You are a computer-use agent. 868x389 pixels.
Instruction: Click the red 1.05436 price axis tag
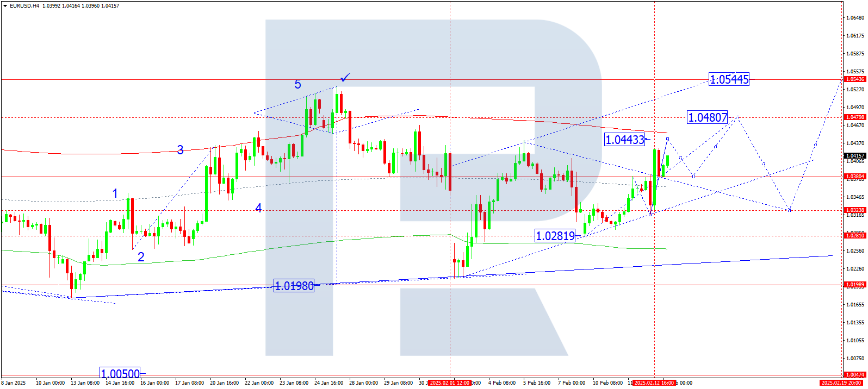(855, 79)
